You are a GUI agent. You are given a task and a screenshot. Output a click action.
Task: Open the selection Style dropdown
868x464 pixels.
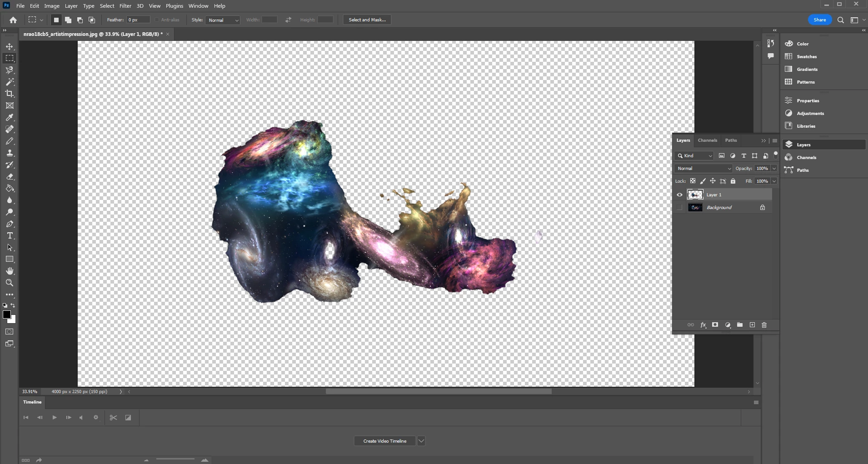tap(223, 20)
